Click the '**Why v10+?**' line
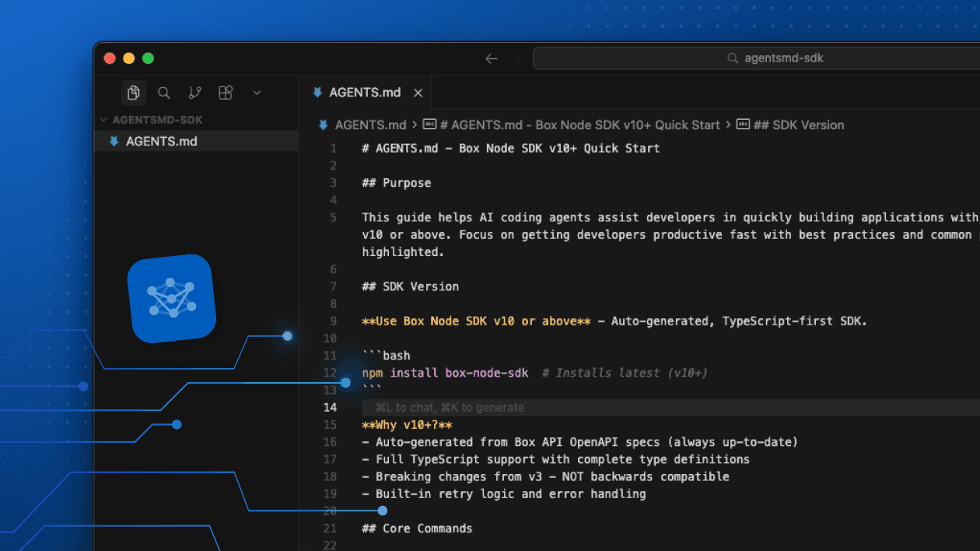Screen dimensions: 980x551 [407, 425]
